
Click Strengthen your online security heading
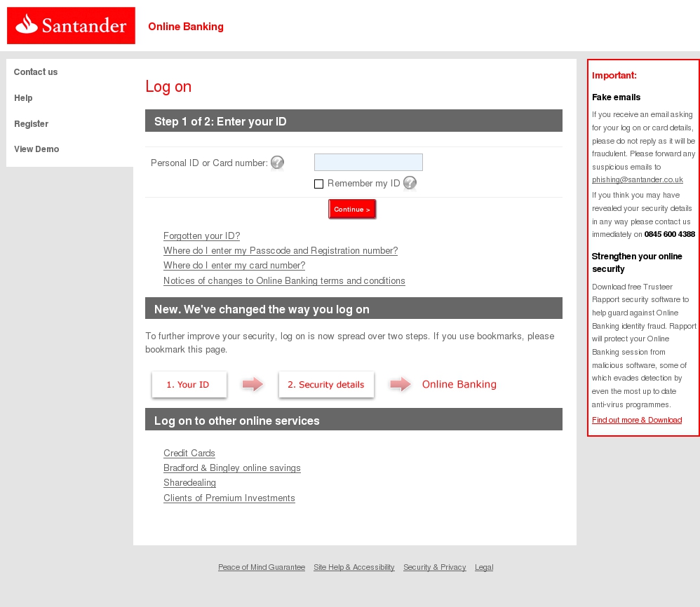pyautogui.click(x=637, y=263)
